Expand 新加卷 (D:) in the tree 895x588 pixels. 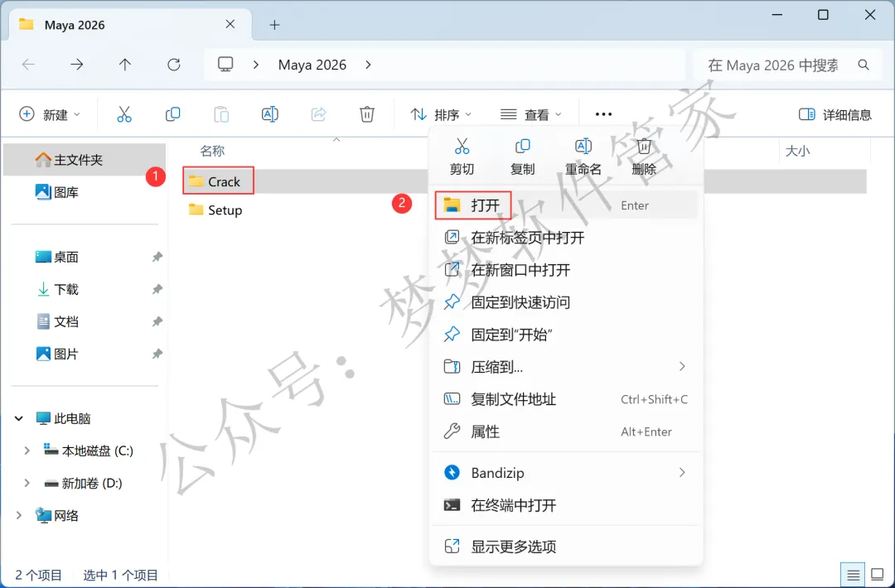(x=27, y=484)
